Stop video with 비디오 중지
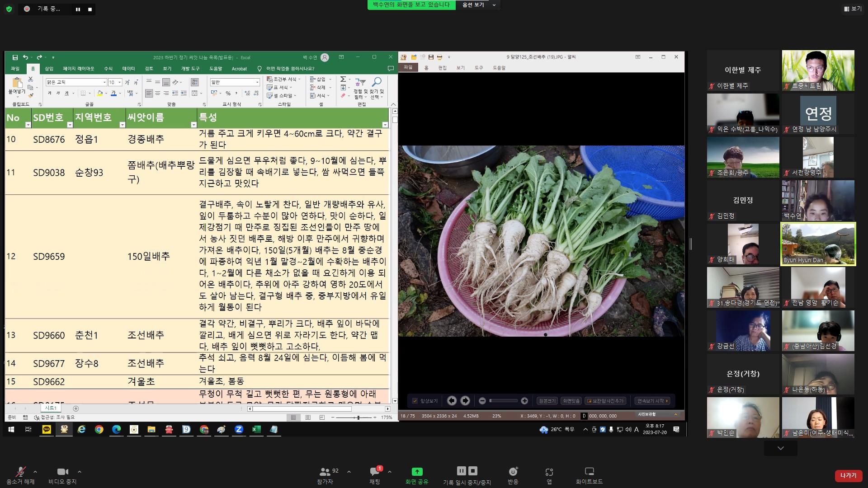Screen dimensions: 868x488 [x=62, y=475]
